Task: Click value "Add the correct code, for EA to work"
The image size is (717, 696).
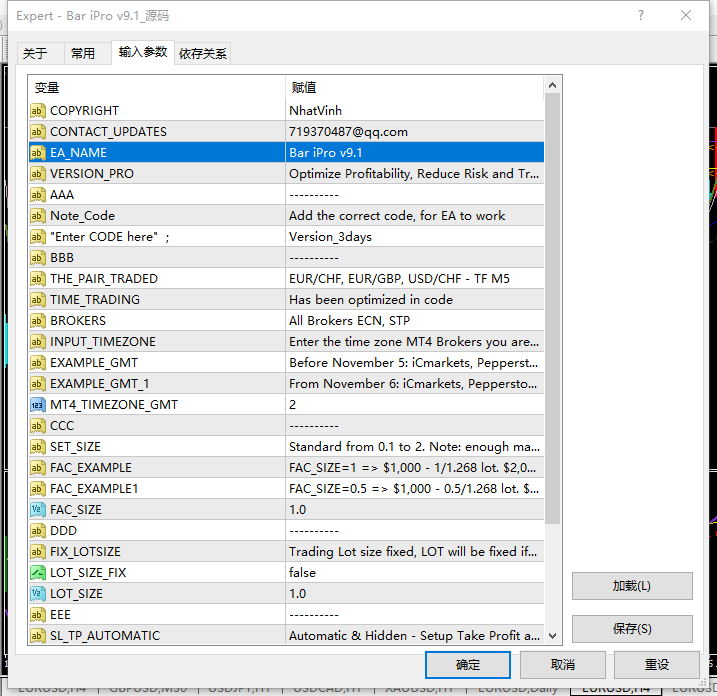Action: coord(397,216)
